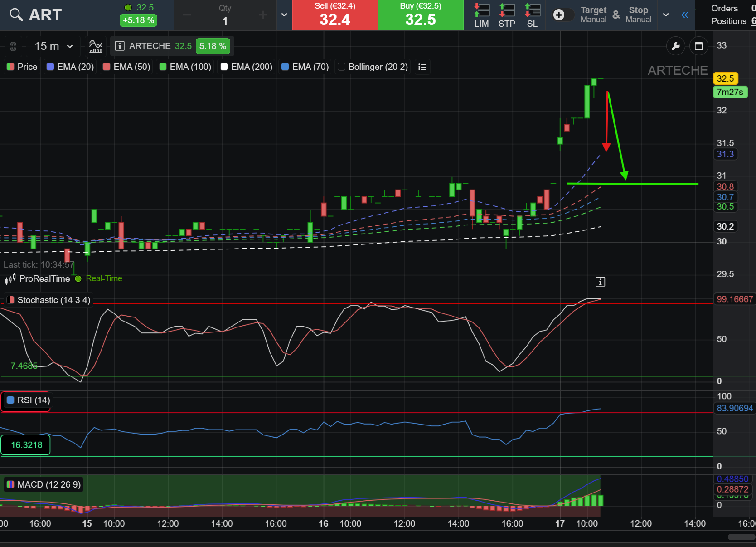Click the quantity input field
Image resolution: width=756 pixels, height=547 pixels.
pos(225,15)
